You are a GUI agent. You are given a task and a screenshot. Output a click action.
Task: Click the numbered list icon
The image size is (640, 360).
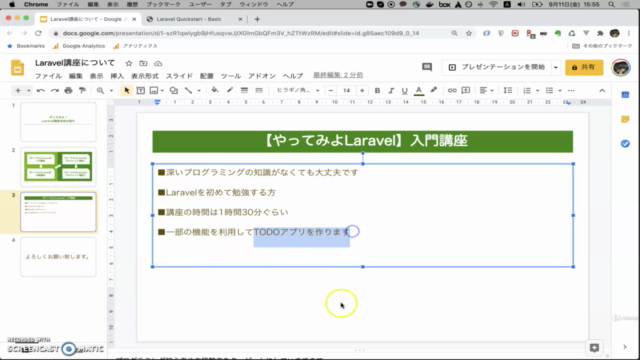pyautogui.click(x=527, y=91)
